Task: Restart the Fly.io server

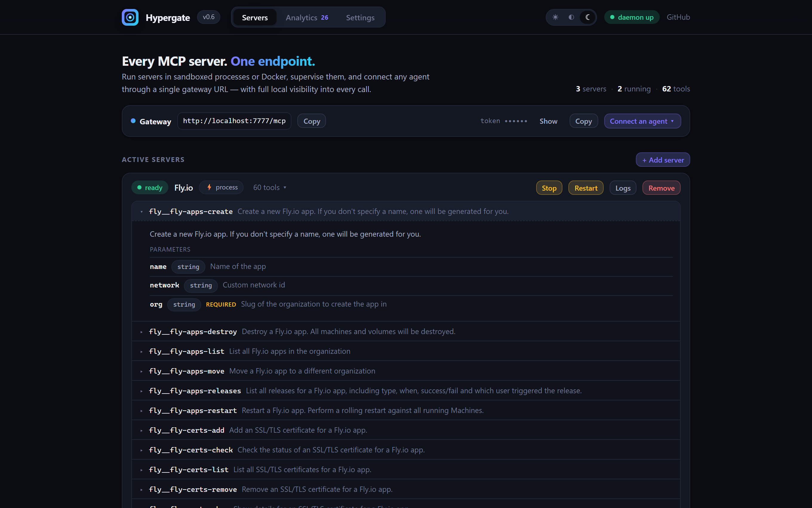Action: click(586, 188)
